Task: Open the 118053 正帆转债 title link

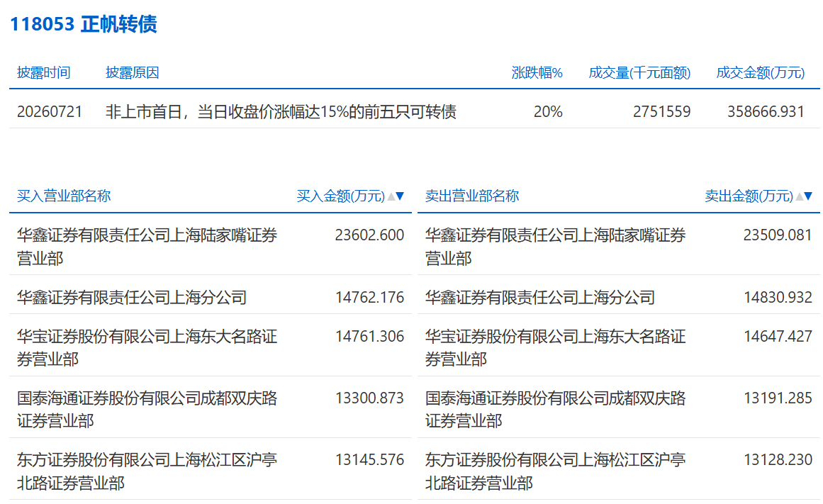Action: pyautogui.click(x=84, y=24)
